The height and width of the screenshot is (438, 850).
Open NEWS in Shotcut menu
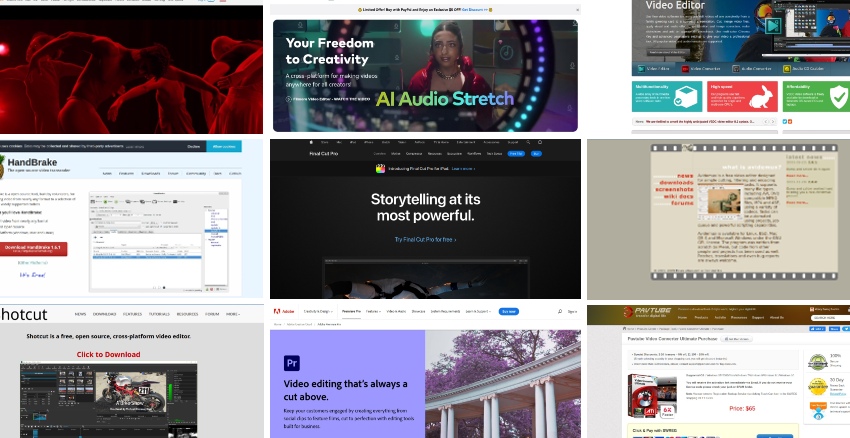tap(80, 314)
